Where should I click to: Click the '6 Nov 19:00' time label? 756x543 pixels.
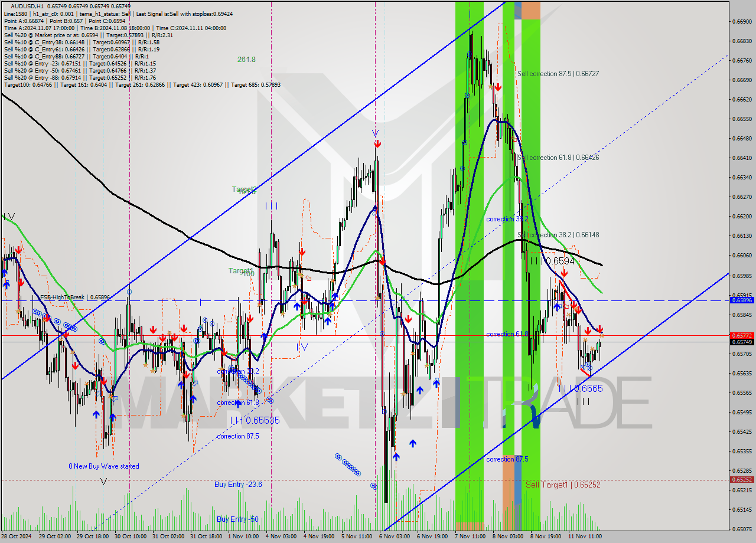[x=432, y=537]
